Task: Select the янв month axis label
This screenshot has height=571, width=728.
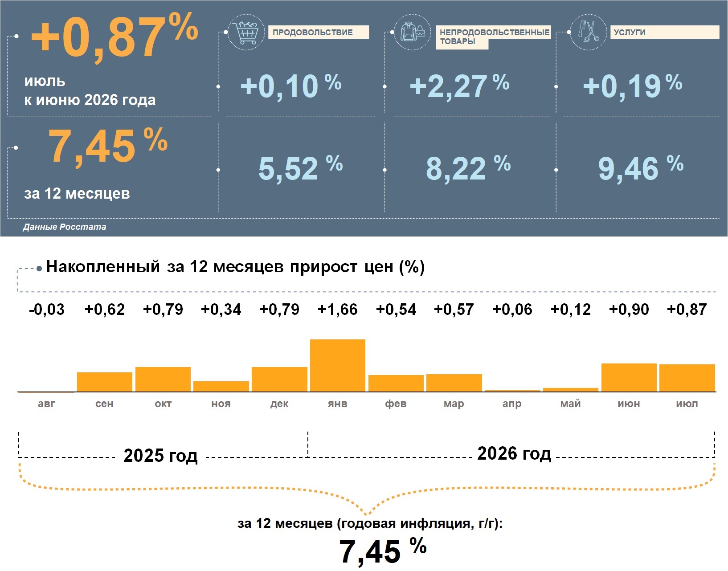Action: (x=338, y=404)
